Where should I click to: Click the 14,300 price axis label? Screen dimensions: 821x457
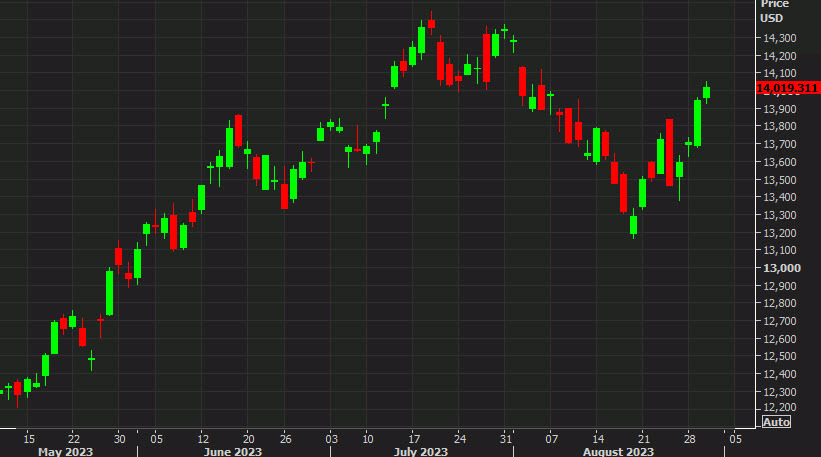780,38
